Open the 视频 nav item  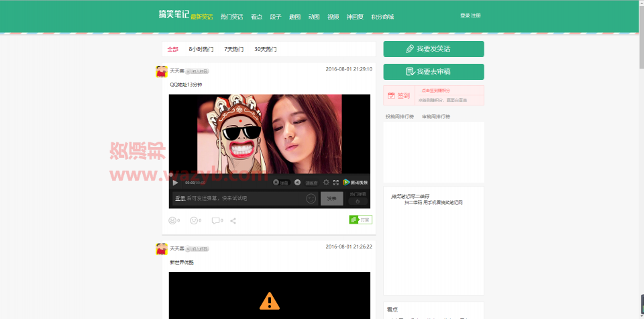333,17
